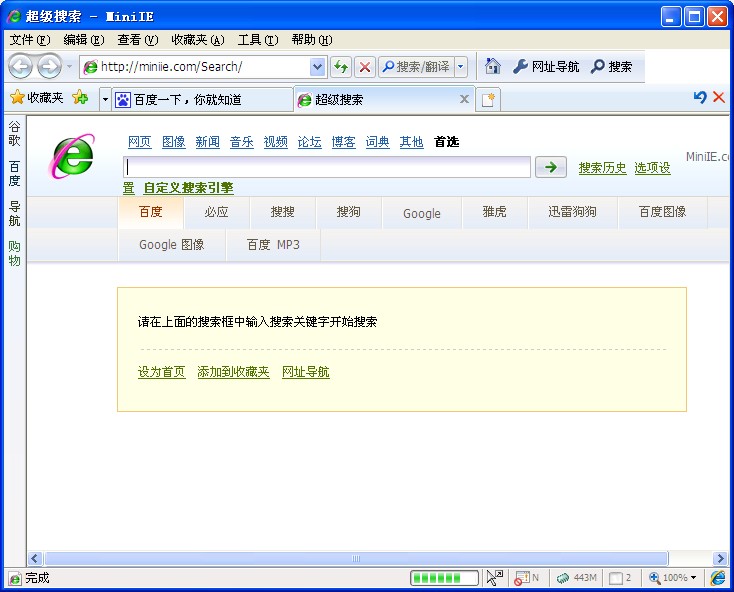Select the 超级搜索 tab
This screenshot has height=592, width=734.
tap(384, 99)
